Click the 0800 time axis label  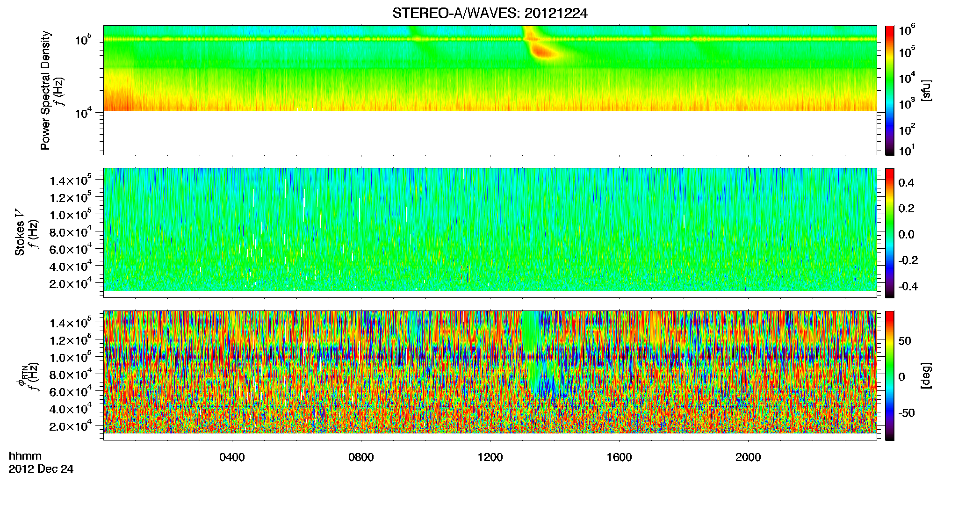coord(361,457)
